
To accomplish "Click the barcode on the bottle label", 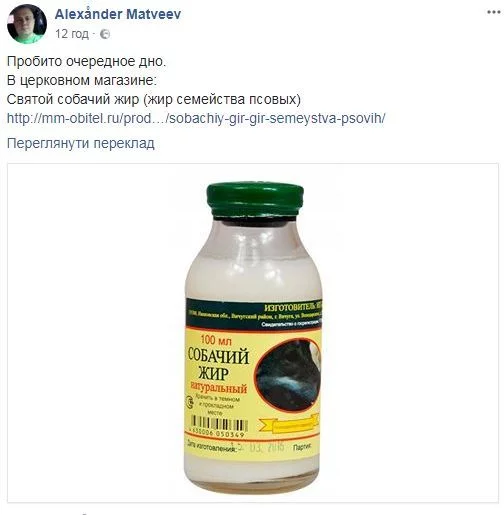I will pyautogui.click(x=218, y=424).
